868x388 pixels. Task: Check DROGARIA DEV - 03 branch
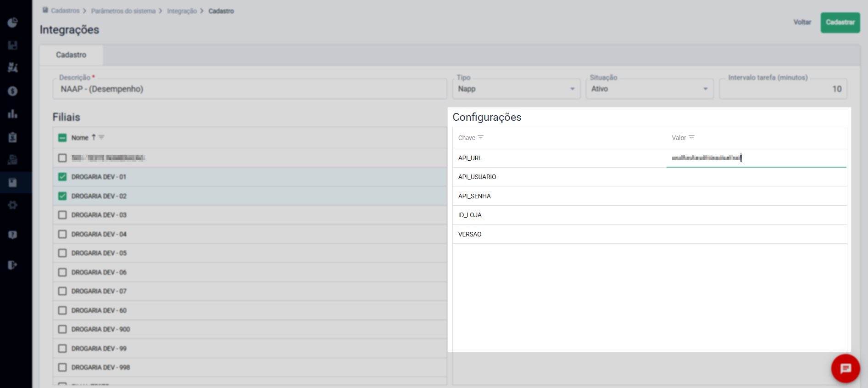click(x=62, y=215)
